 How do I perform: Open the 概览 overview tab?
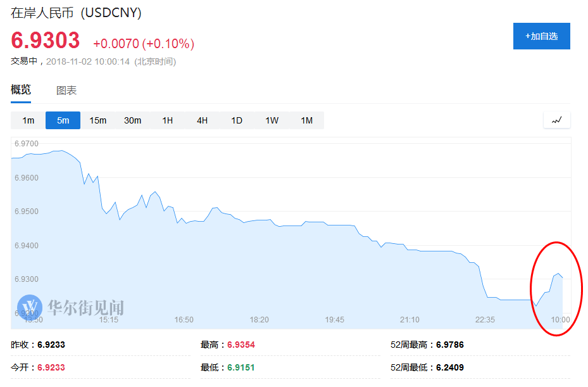tap(21, 90)
